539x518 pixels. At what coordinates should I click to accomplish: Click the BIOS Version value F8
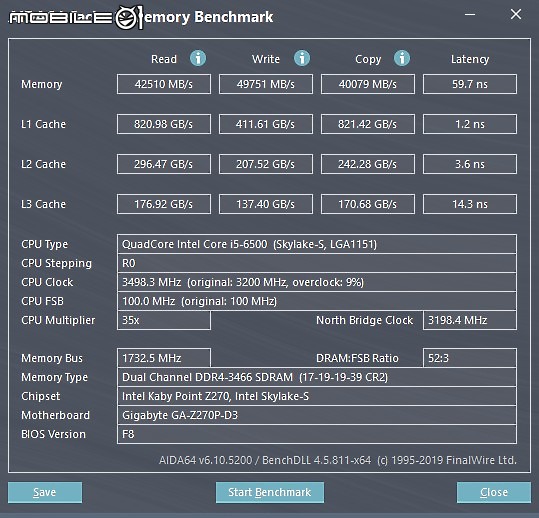[317, 434]
